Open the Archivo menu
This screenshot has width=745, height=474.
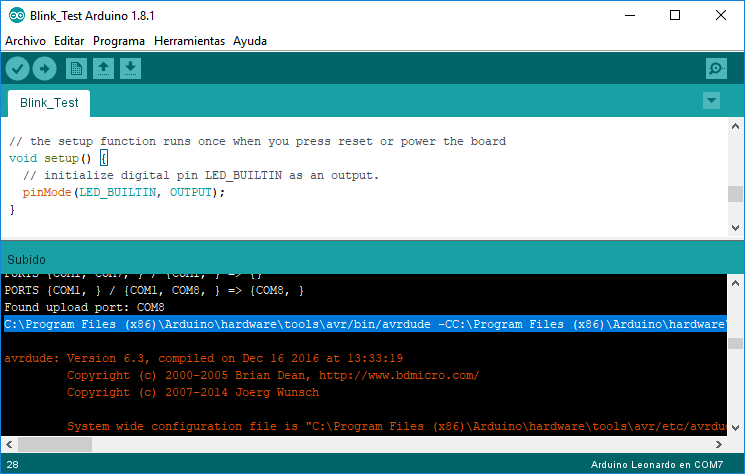pyautogui.click(x=25, y=41)
